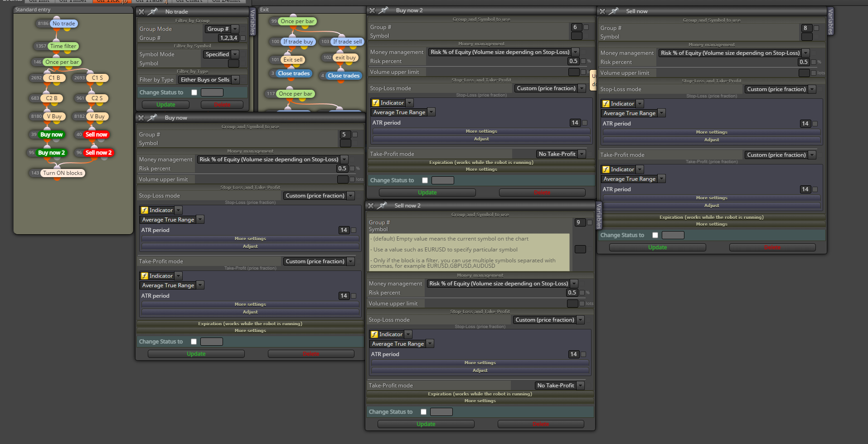The image size is (868, 444).
Task: Click Update button in the No trade panel
Action: 165,105
